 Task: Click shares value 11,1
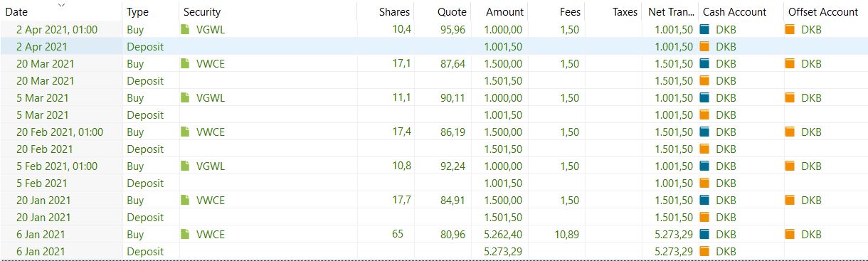(x=401, y=97)
